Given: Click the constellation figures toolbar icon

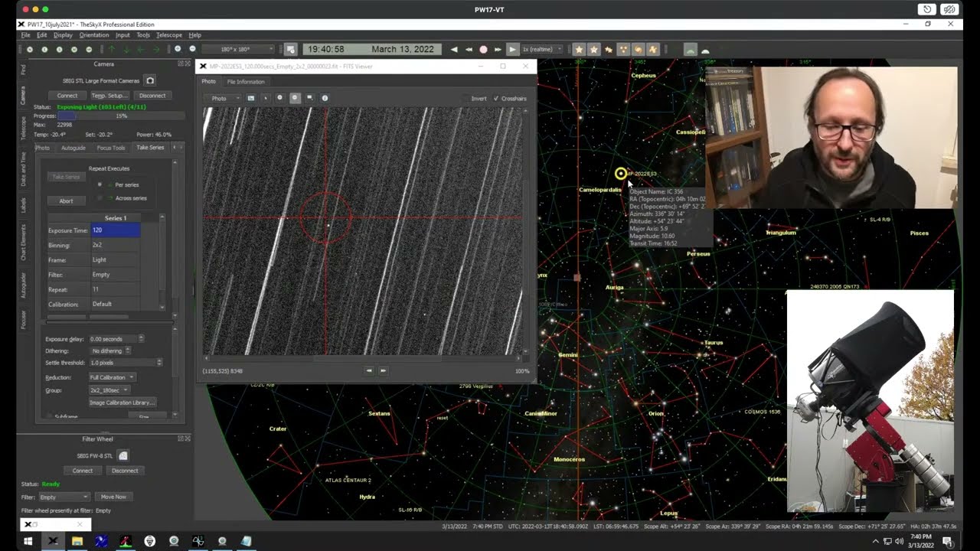Looking at the screenshot, I should click(652, 49).
